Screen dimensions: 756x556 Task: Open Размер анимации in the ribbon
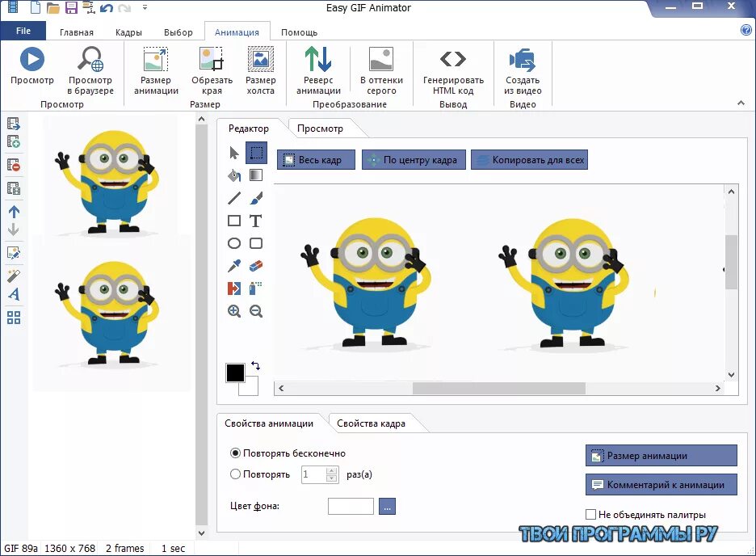[x=156, y=71]
